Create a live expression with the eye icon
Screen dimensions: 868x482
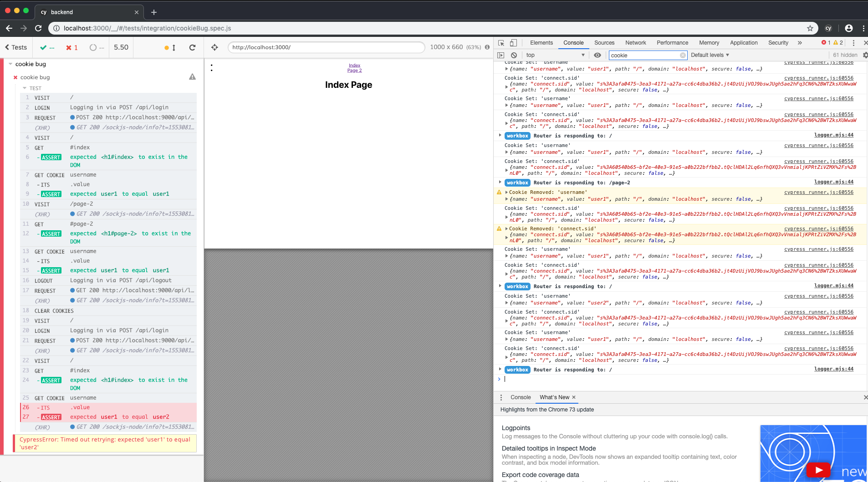point(597,55)
